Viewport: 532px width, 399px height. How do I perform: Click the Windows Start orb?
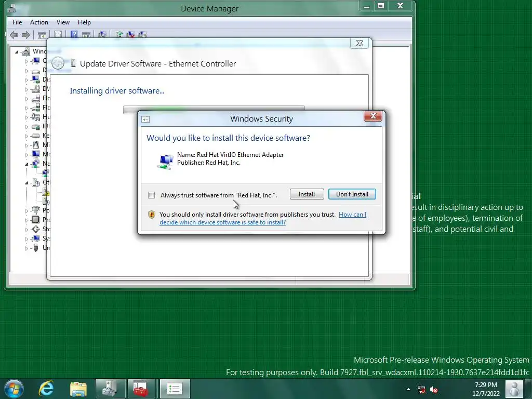pyautogui.click(x=14, y=389)
